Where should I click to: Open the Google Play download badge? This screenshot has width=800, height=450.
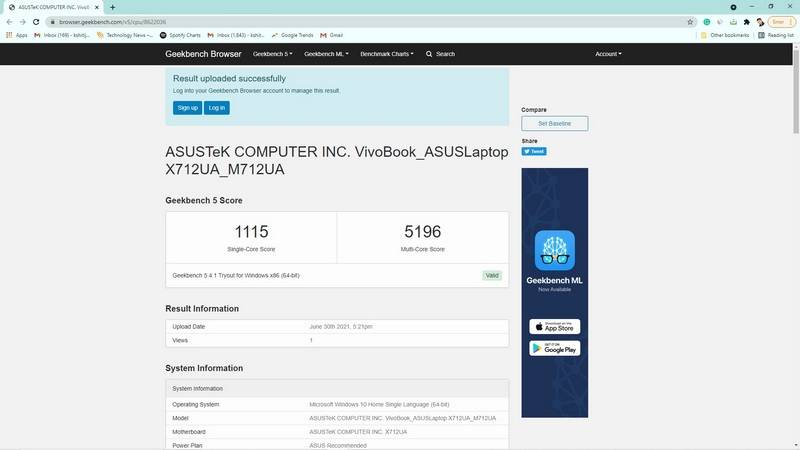click(554, 347)
